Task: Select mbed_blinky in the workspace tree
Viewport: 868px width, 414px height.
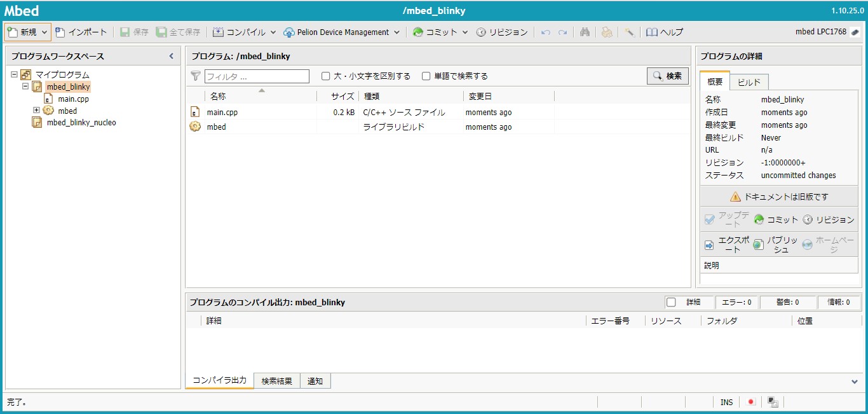Action: point(68,86)
